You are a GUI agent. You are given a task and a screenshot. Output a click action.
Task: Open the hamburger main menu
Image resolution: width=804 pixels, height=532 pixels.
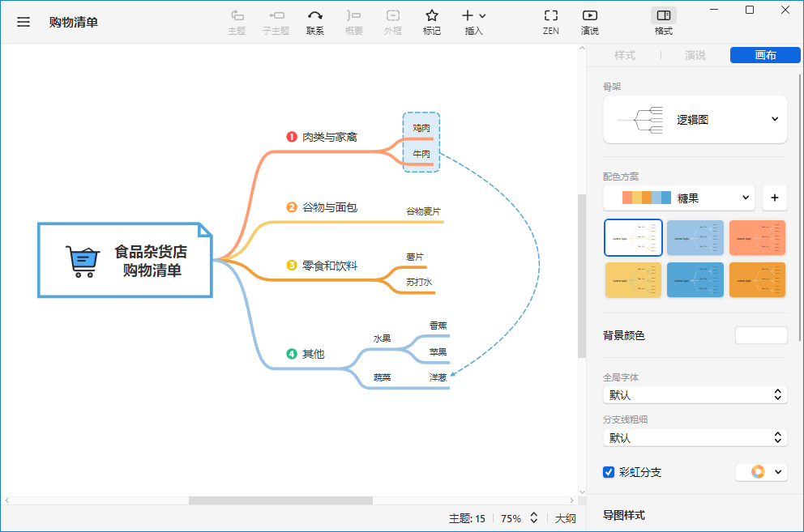23,22
